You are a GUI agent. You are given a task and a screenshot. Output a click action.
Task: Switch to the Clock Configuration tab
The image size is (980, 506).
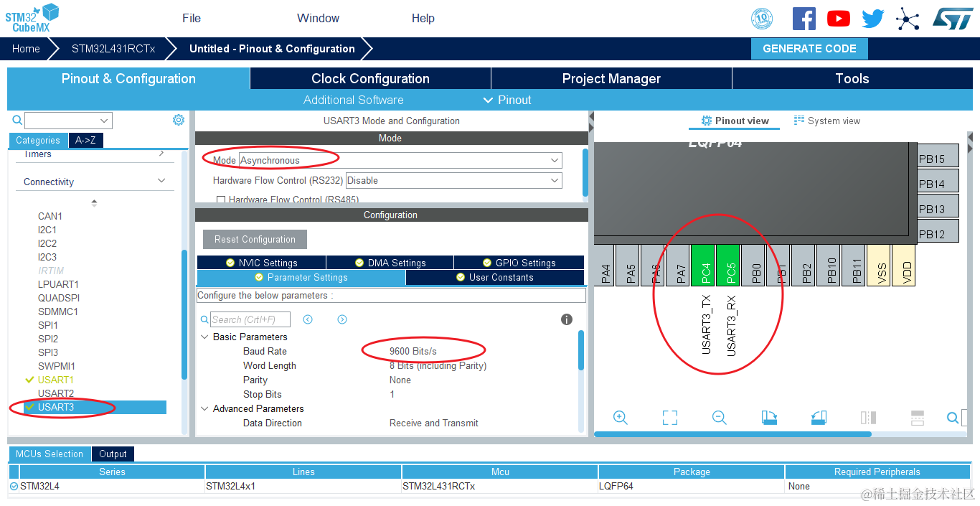[x=370, y=78]
